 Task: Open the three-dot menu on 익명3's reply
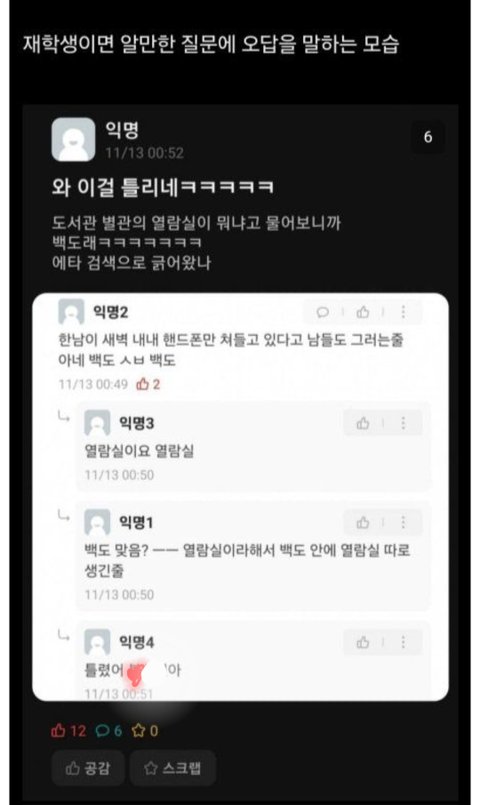tap(404, 423)
